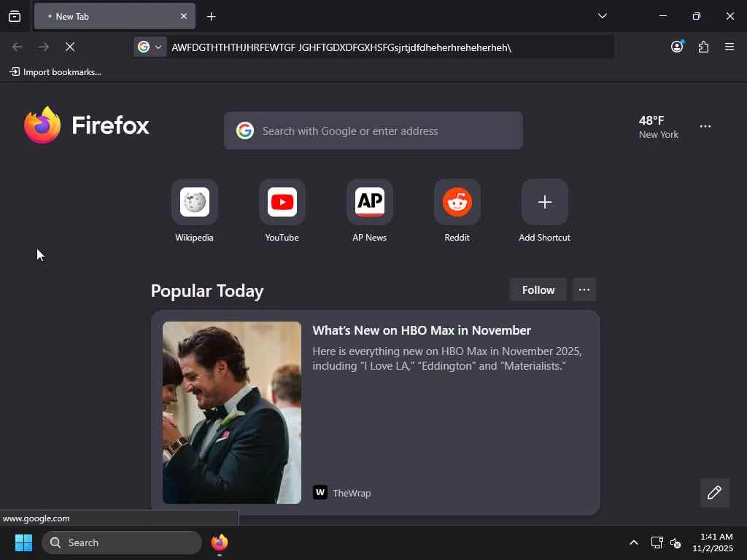The height and width of the screenshot is (560, 747).
Task: Open the Google search engine selector dropdown
Action: [150, 47]
